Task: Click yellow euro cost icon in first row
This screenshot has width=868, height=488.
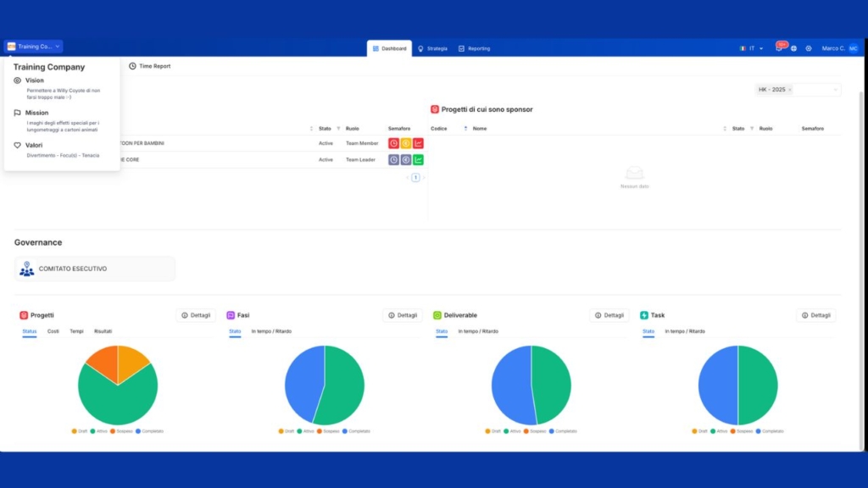Action: click(406, 143)
